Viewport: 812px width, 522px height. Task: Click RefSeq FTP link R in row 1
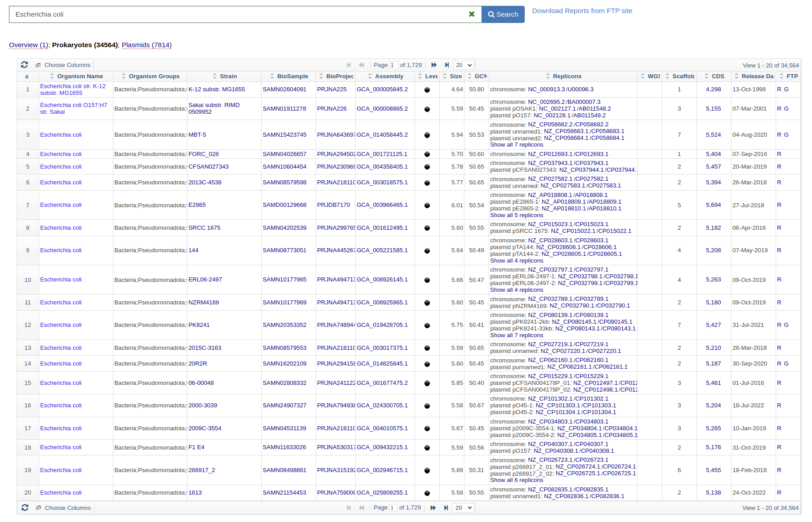coord(779,89)
